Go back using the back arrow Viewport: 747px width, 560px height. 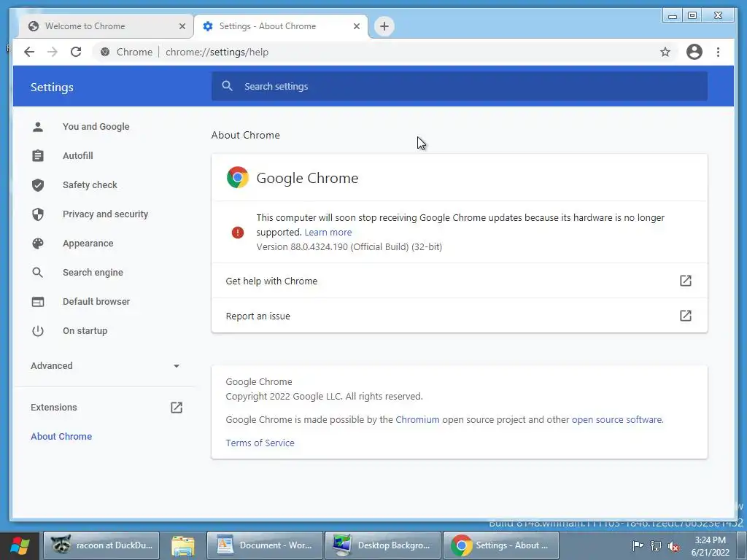(29, 52)
